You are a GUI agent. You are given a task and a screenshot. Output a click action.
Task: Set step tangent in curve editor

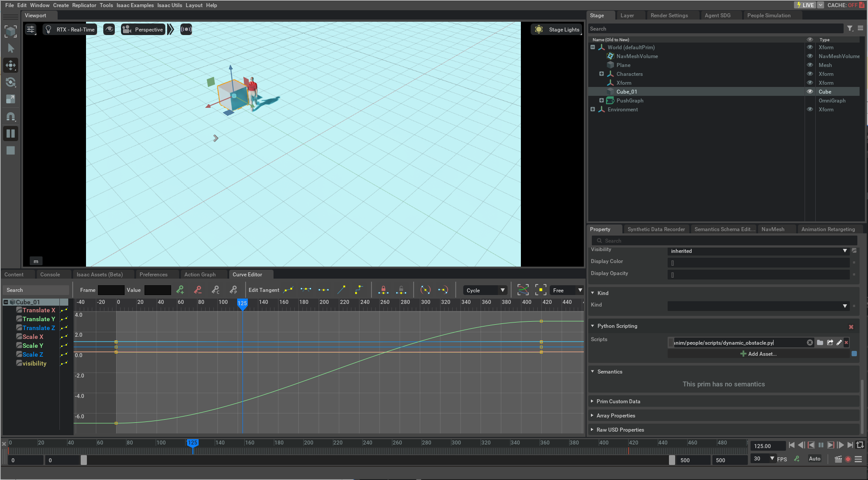click(x=359, y=290)
